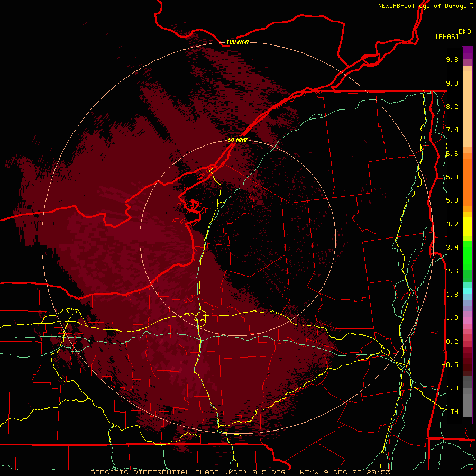Click the -0.5 value on the color scale
476x476 pixels.
tap(450, 365)
